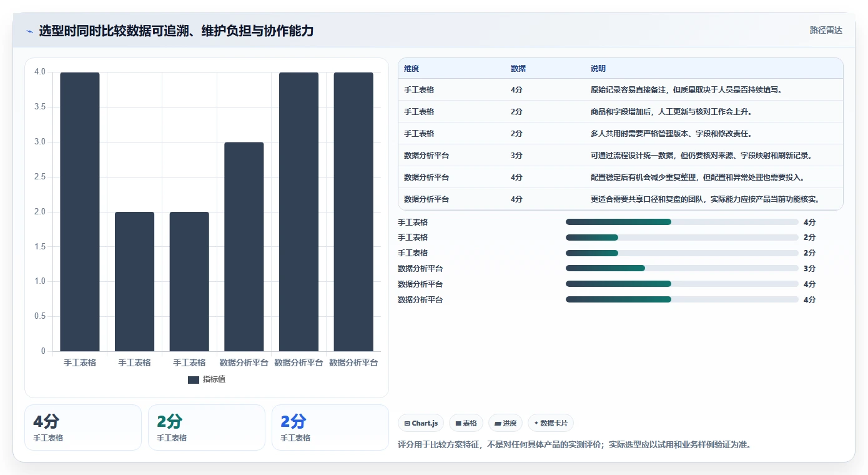Click the 2.5 y-axis tick label
Viewport: 868px width, 475px height.
pos(40,177)
